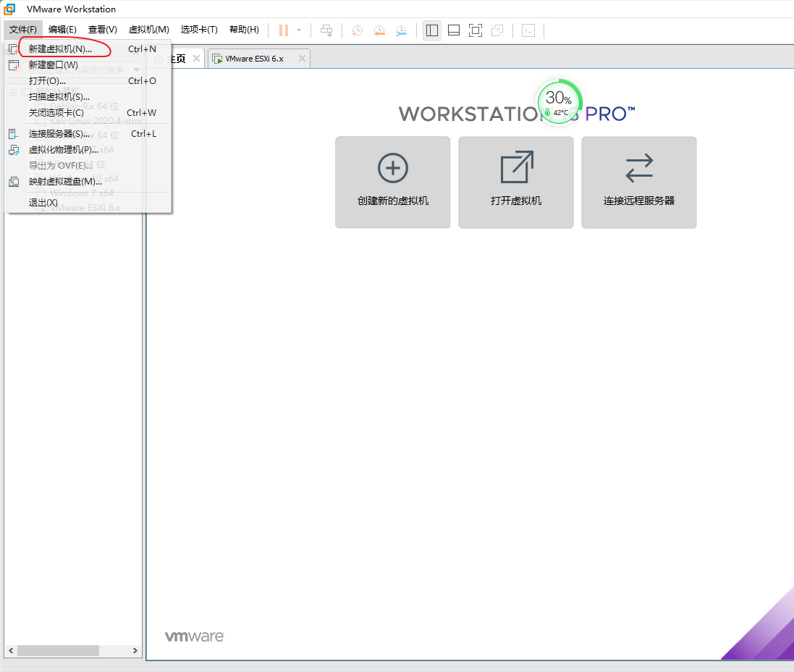
Task: Click take snapshot toolbar icon
Action: click(x=357, y=30)
